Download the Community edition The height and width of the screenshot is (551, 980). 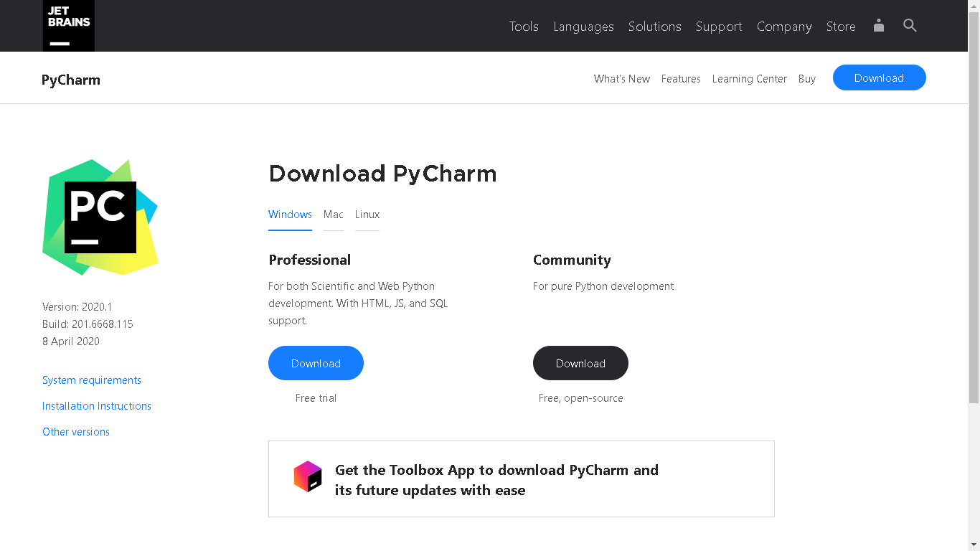(580, 363)
